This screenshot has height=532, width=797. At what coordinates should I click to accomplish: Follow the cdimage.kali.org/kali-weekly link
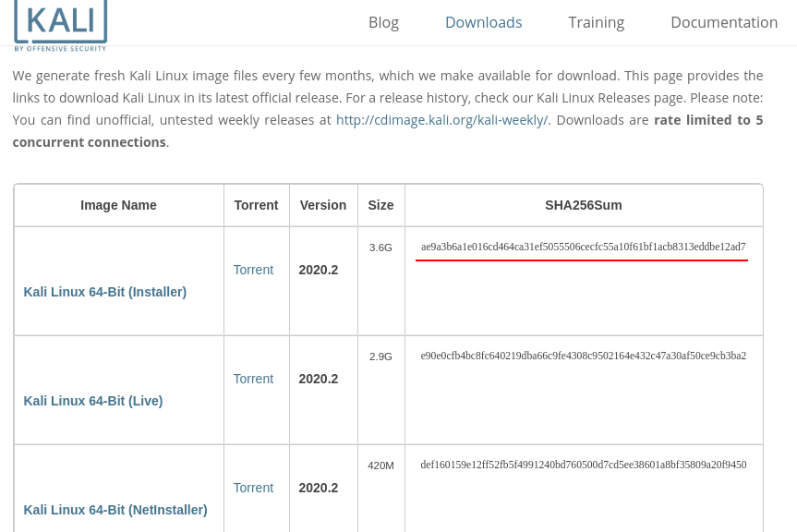pyautogui.click(x=441, y=120)
